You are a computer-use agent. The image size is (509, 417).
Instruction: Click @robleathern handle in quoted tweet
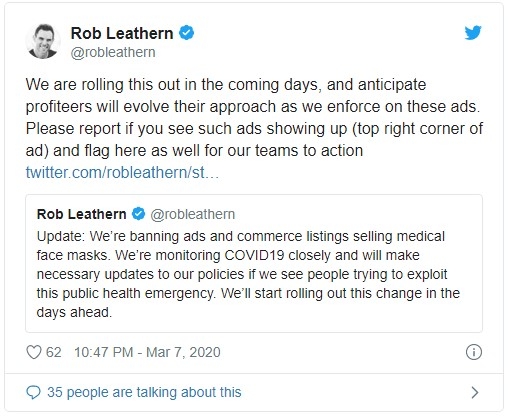[x=193, y=214]
